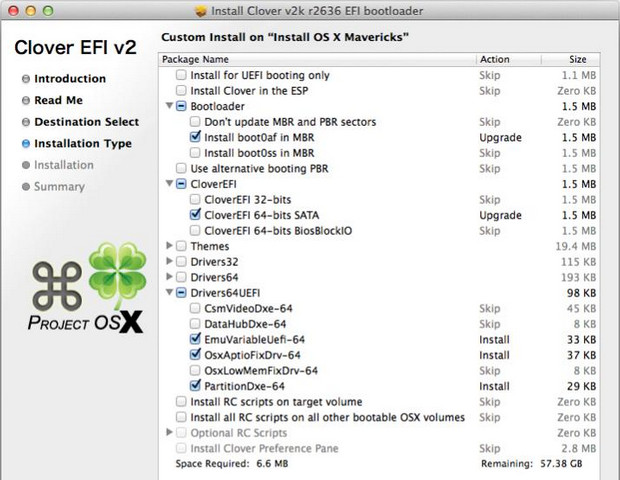Click the Installation Type step bullet
Viewport: 620px width, 480px height.
tap(25, 144)
